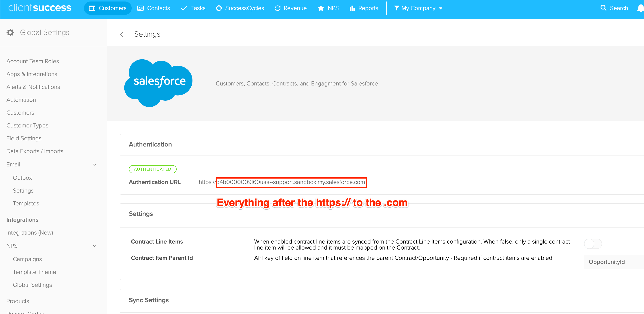Open the Integrations sidebar item
This screenshot has height=314, width=644.
click(22, 220)
